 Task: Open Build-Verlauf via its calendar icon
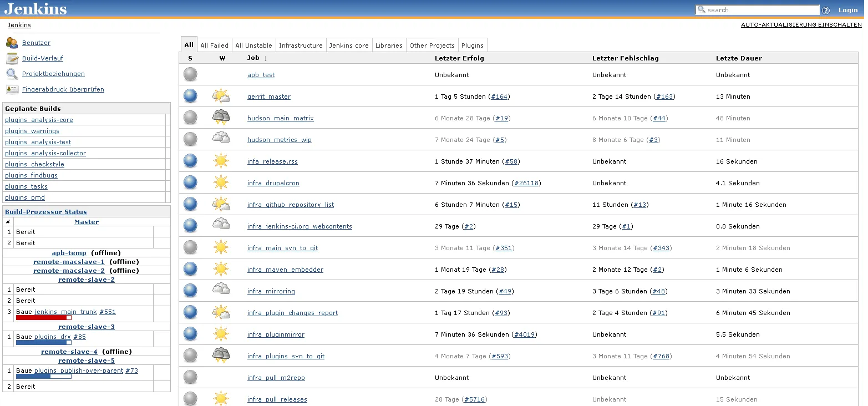[x=12, y=58]
